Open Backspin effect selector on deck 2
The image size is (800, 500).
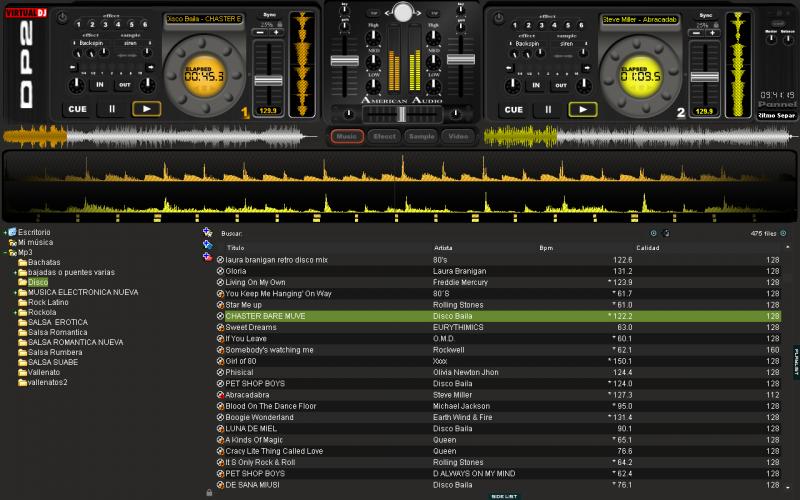(527, 43)
